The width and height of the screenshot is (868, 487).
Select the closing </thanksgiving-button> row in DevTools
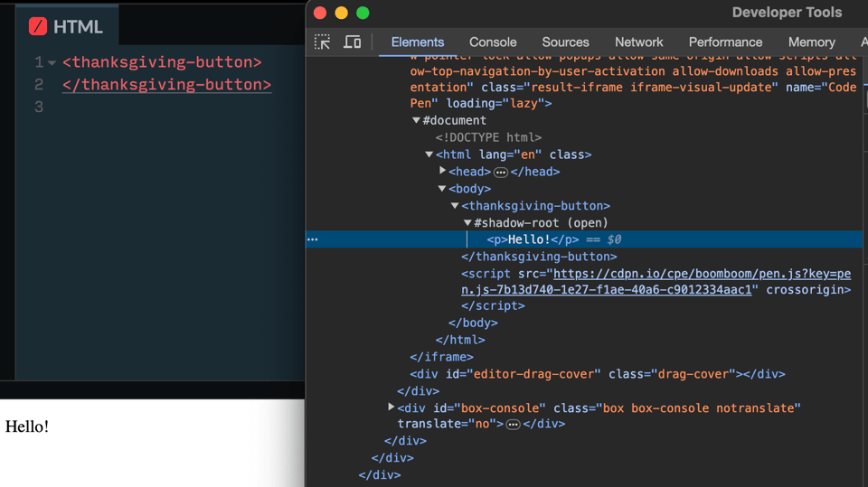point(539,257)
